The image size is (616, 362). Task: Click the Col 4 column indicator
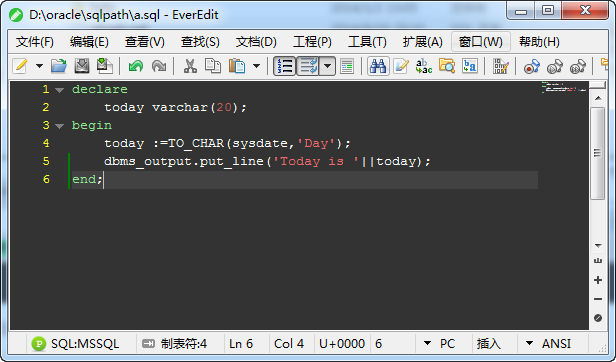tap(289, 344)
